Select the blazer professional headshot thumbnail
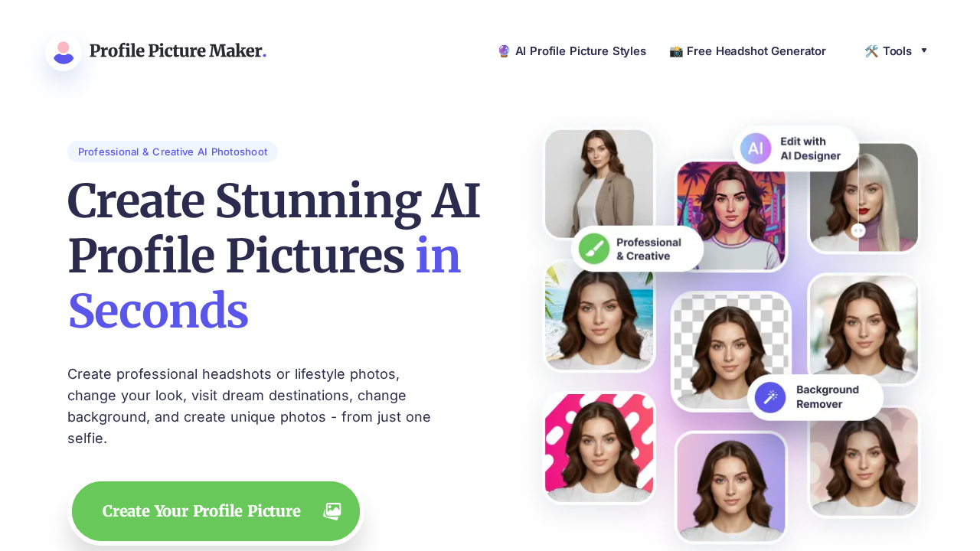980x551 pixels. (599, 184)
